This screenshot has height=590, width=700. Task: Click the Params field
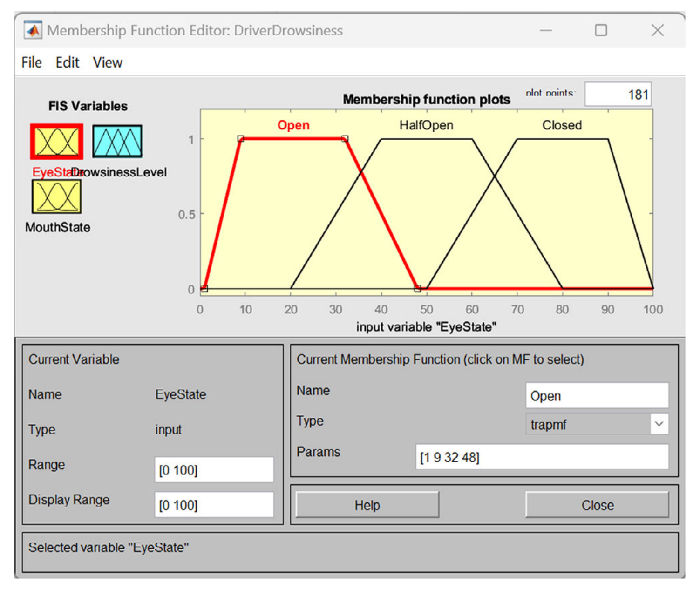point(542,457)
